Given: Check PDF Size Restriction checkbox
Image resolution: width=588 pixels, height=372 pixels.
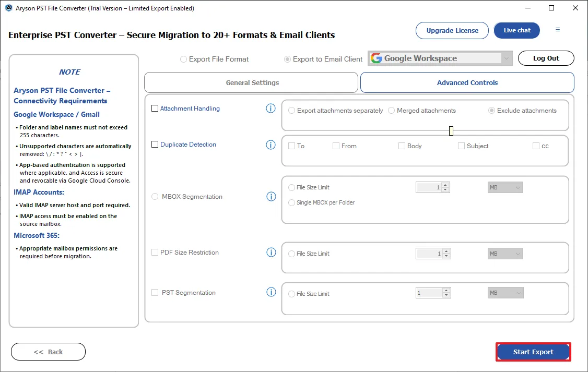Looking at the screenshot, I should click(x=155, y=252).
